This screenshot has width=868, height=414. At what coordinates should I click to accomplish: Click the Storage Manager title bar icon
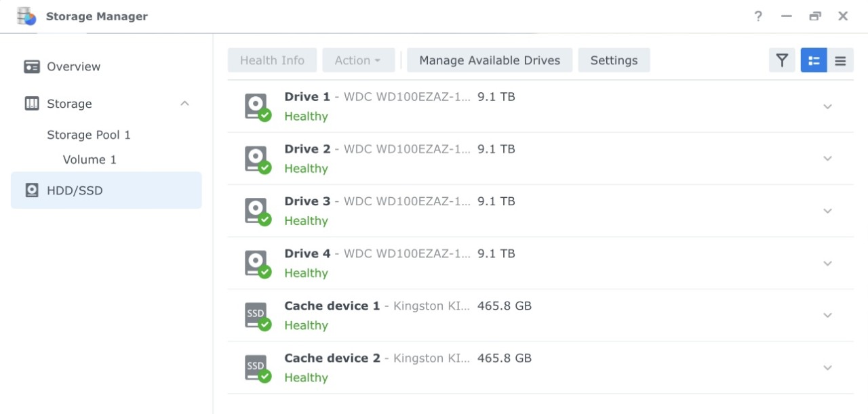click(x=26, y=16)
